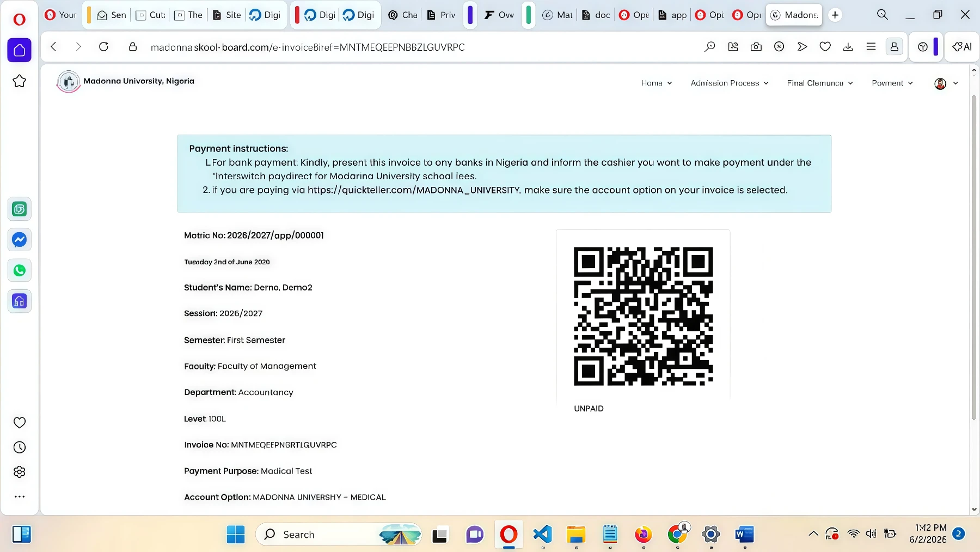Screen dimensions: 980x552
Task: Click the snapshot camera icon
Action: pos(756,47)
